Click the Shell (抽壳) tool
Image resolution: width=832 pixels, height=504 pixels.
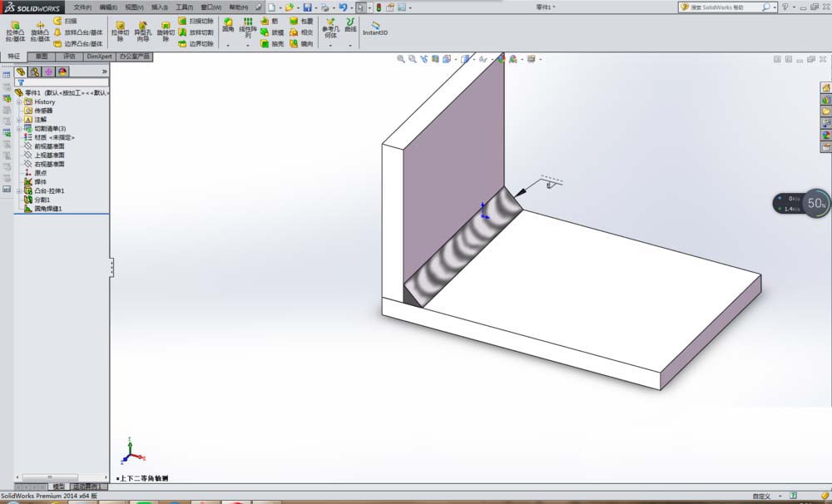pos(272,43)
